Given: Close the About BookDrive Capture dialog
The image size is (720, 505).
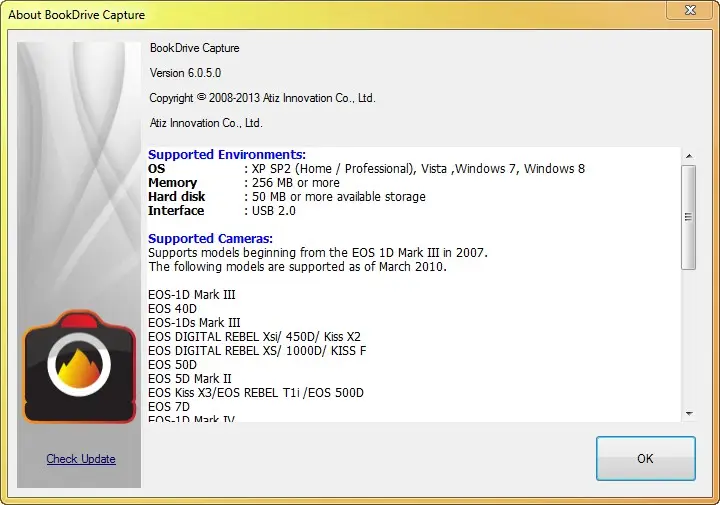Looking at the screenshot, I should (x=690, y=10).
